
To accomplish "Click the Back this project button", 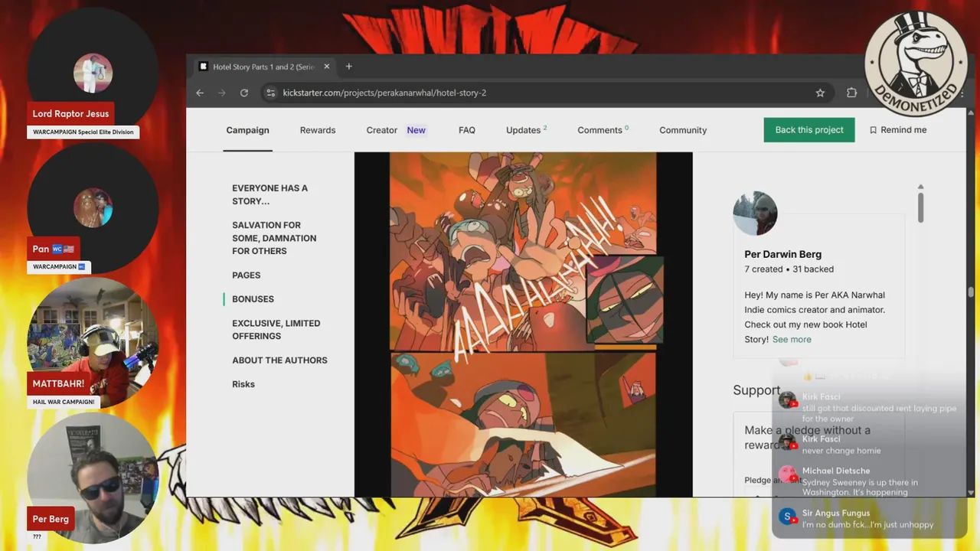I will coord(809,129).
